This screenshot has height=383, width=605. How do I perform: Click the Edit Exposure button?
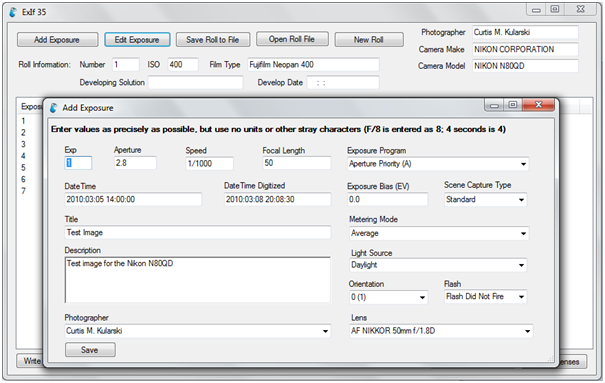(x=137, y=40)
